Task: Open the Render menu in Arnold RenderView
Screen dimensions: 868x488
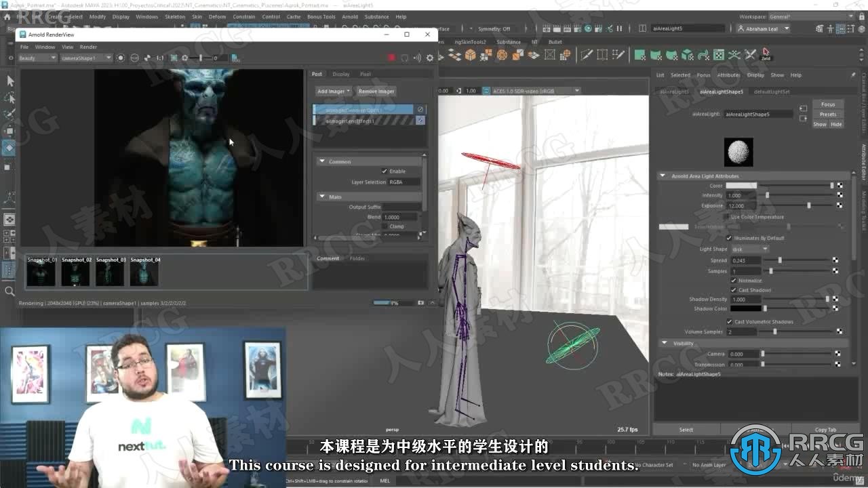Action: [x=89, y=47]
